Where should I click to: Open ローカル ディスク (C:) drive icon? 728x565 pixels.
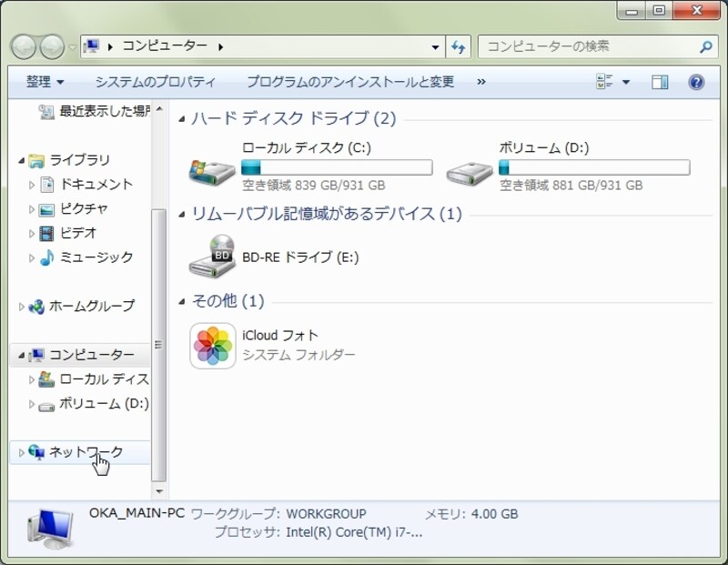tap(212, 169)
